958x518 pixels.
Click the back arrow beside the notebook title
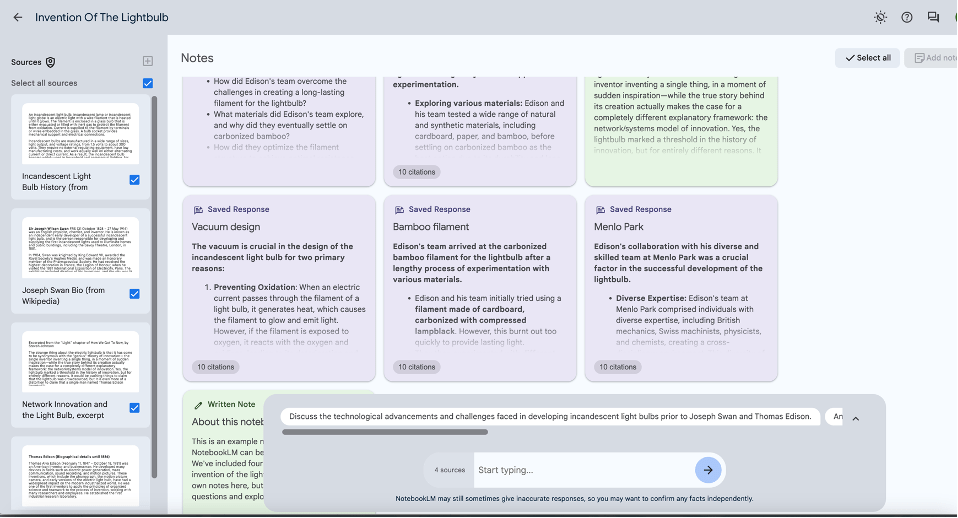click(x=17, y=17)
